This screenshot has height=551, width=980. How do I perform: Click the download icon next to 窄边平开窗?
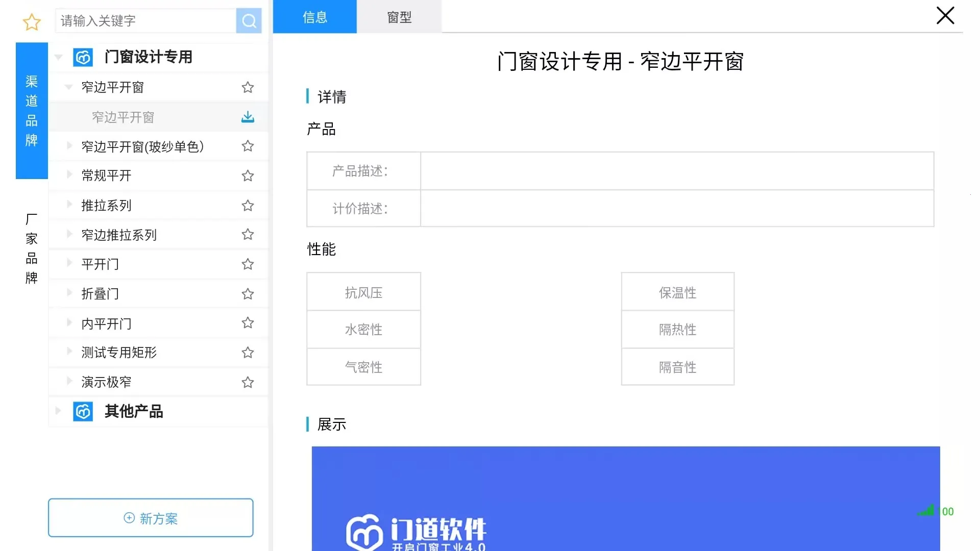(x=248, y=117)
